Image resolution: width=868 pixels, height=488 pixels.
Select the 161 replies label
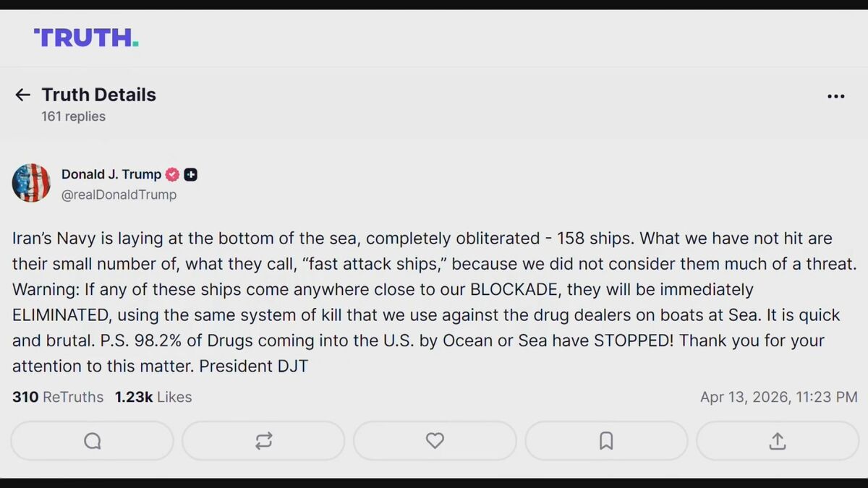pos(72,116)
